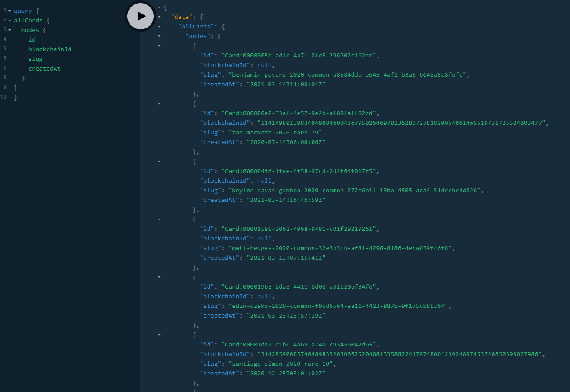
Task: Collapse the allCards object in the results pane
Action: 159,26
